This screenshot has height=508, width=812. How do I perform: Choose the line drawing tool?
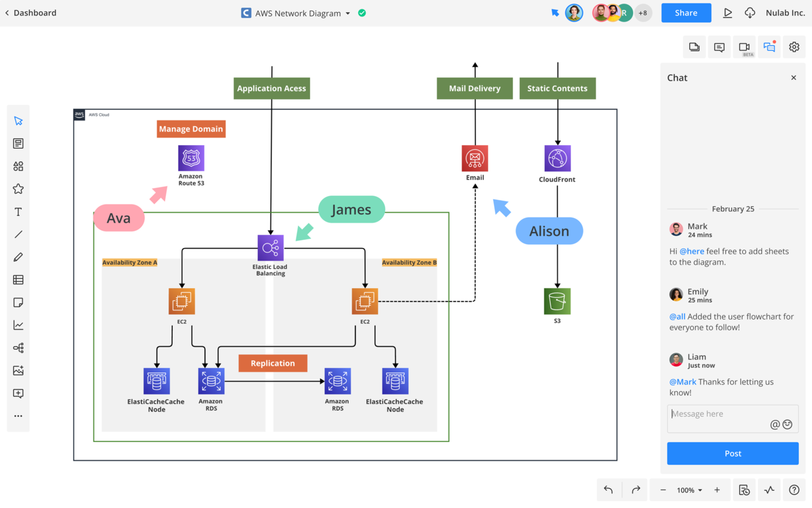(x=18, y=235)
